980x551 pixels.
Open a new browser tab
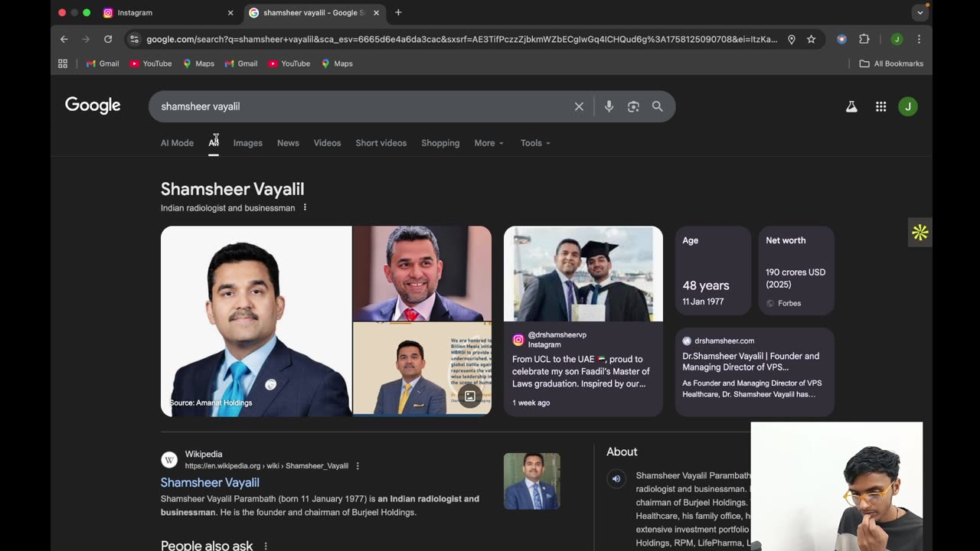(x=398, y=12)
